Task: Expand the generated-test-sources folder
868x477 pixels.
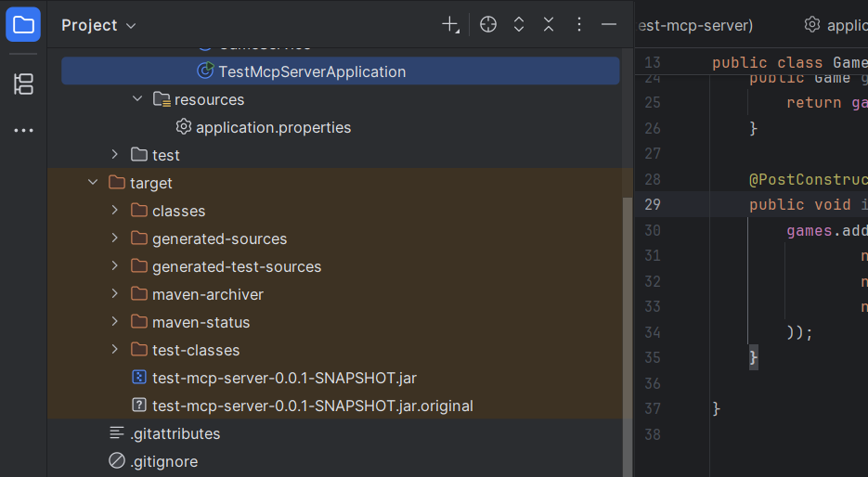Action: pyautogui.click(x=114, y=265)
